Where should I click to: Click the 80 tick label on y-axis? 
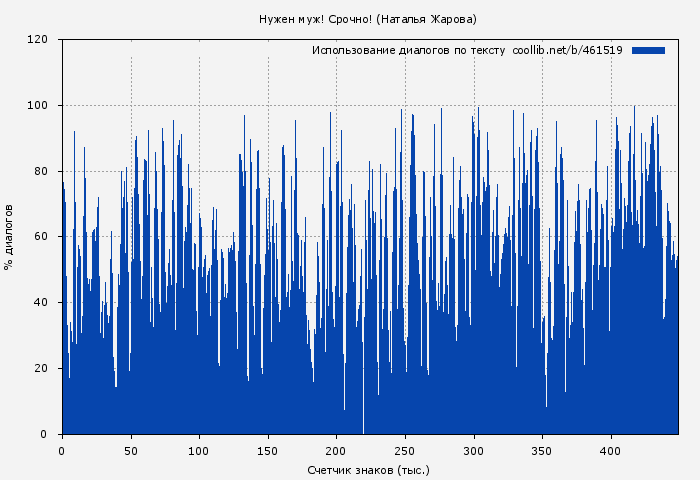41,171
